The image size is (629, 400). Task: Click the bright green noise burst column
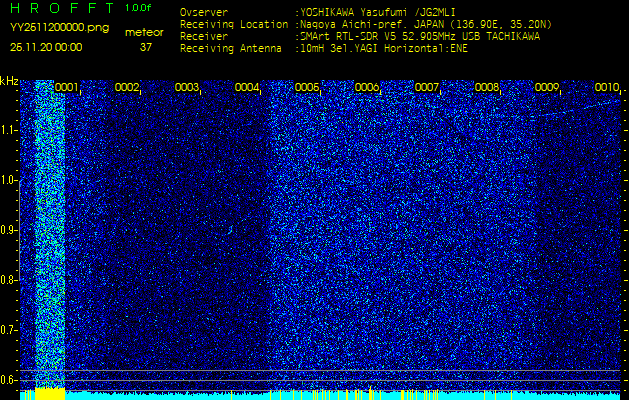(x=50, y=234)
